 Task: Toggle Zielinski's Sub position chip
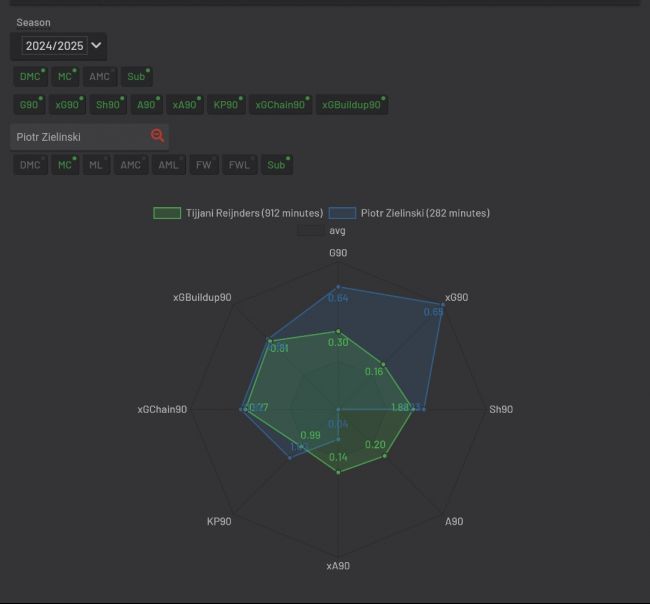276,165
